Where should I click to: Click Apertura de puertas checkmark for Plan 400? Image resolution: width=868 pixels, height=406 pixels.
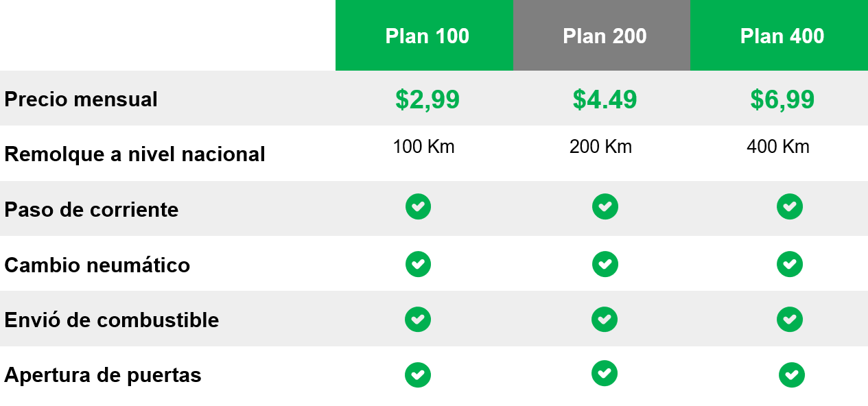(792, 375)
